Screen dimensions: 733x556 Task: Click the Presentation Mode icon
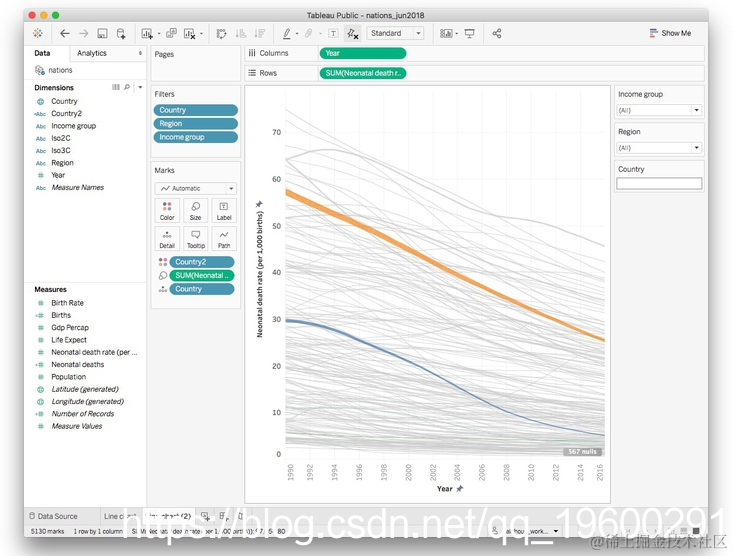469,33
